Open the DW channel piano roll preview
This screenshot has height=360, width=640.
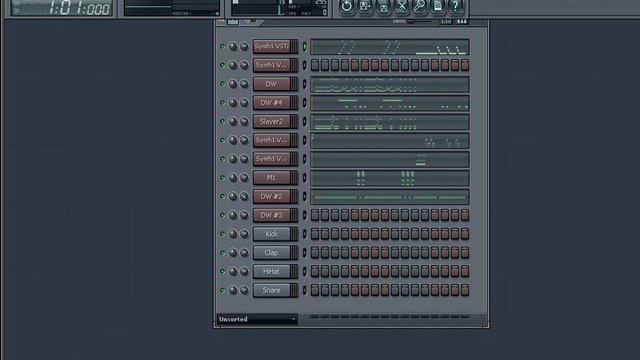coord(390,85)
